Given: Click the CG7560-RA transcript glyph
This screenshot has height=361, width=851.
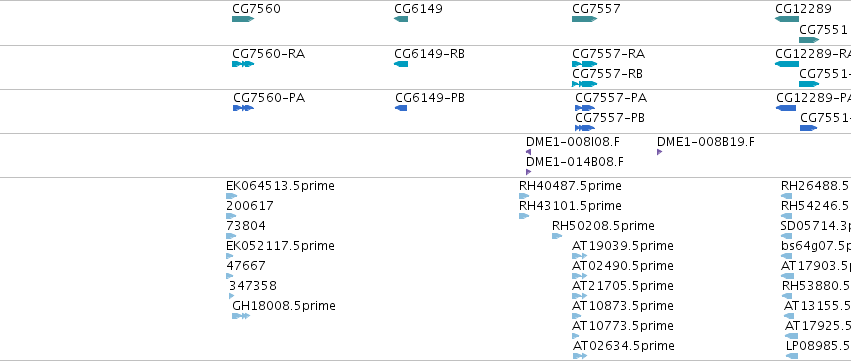Looking at the screenshot, I should [x=243, y=64].
